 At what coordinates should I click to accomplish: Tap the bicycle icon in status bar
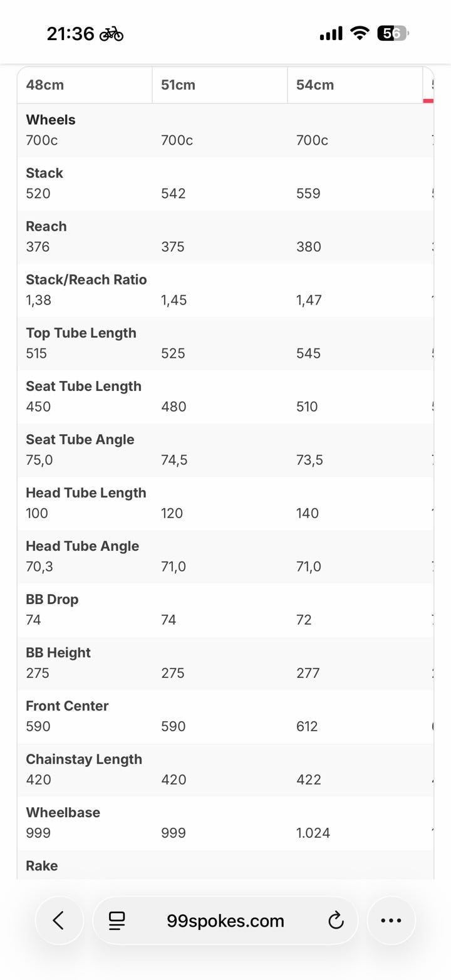111,34
